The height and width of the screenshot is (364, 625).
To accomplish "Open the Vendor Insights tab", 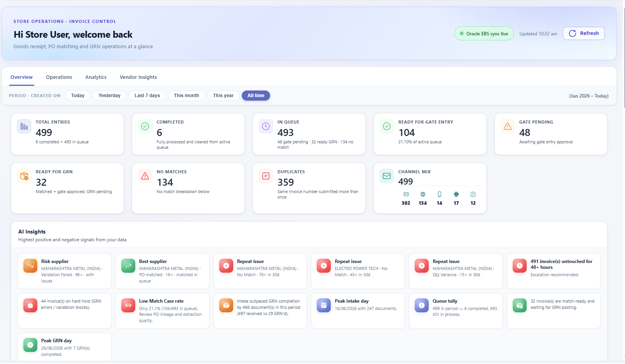I will [138, 77].
